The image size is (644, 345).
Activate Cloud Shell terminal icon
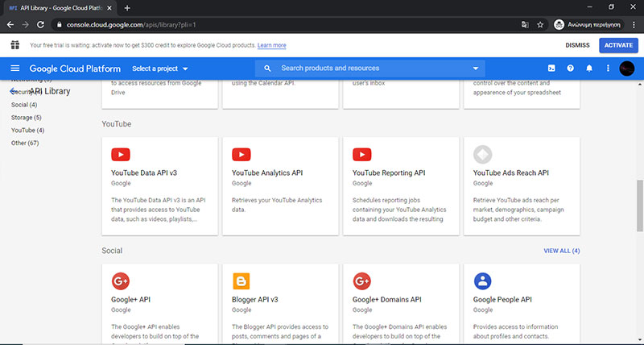point(551,69)
